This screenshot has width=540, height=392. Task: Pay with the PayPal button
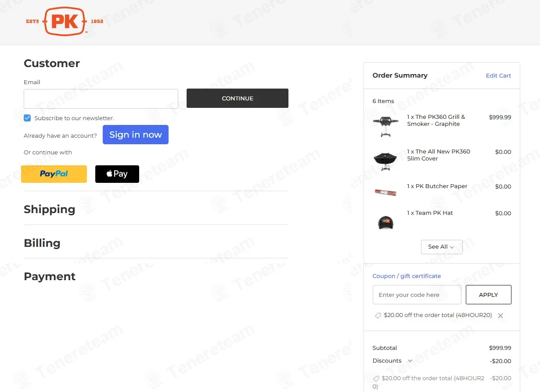pyautogui.click(x=54, y=174)
